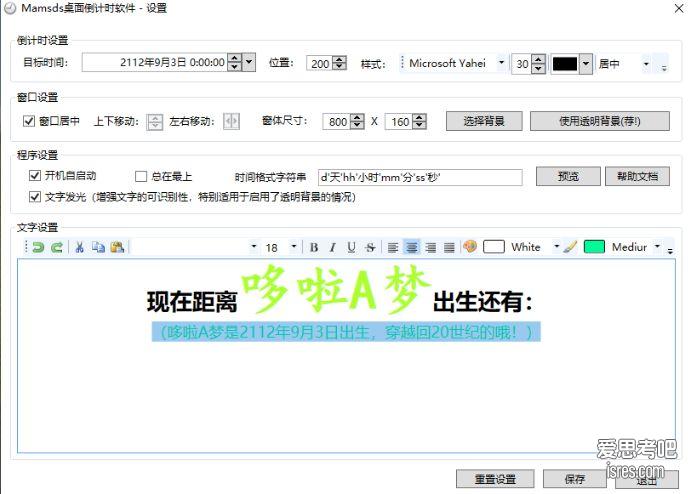Open the style toolbar overflow arrow
Image resolution: width=691 pixels, height=494 pixels.
point(664,67)
